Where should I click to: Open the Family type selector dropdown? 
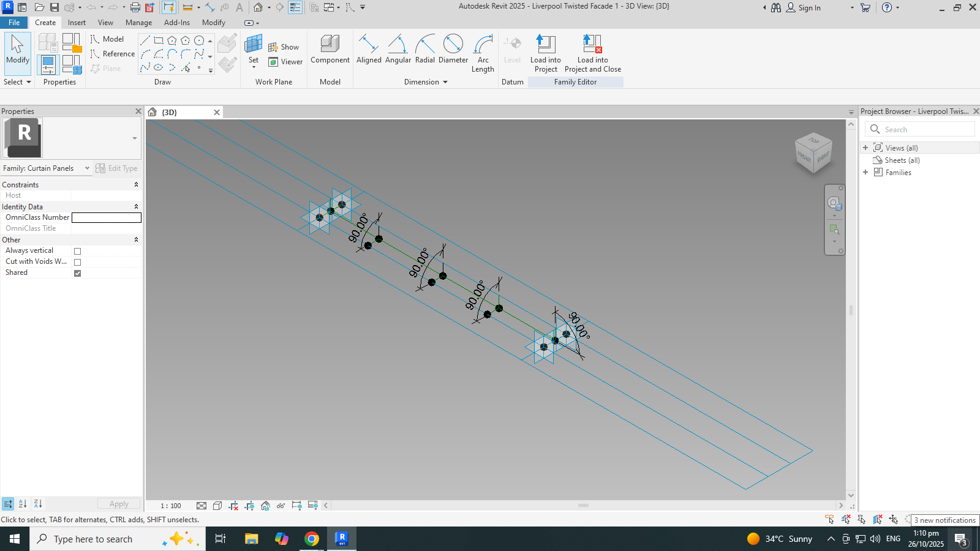click(x=47, y=168)
